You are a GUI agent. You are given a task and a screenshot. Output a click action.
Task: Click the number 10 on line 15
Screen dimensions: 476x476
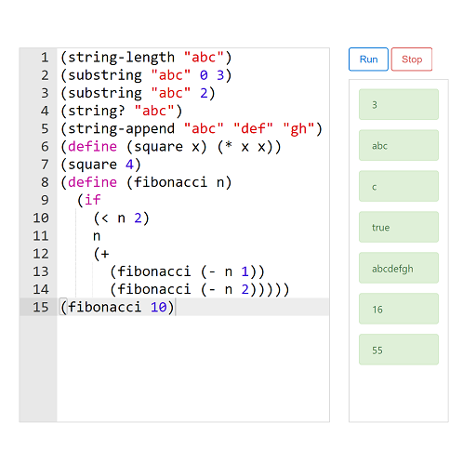click(x=158, y=308)
